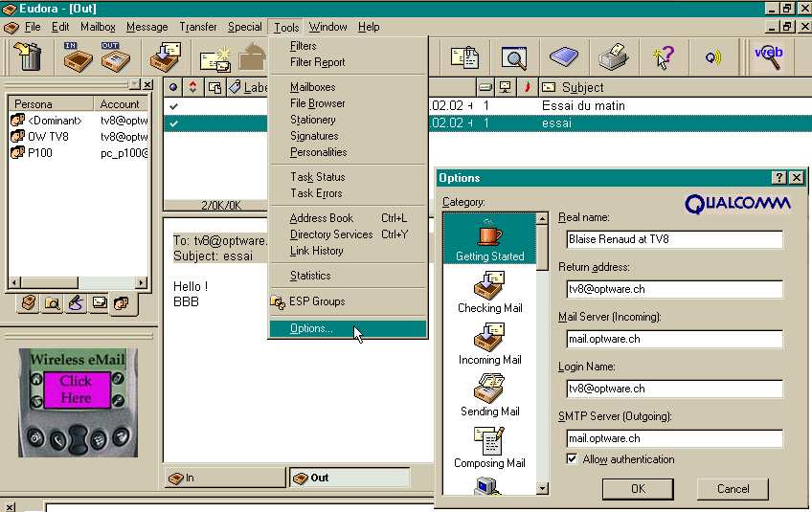Switch to the In mailbox tab
The image size is (812, 512).
pyautogui.click(x=225, y=478)
